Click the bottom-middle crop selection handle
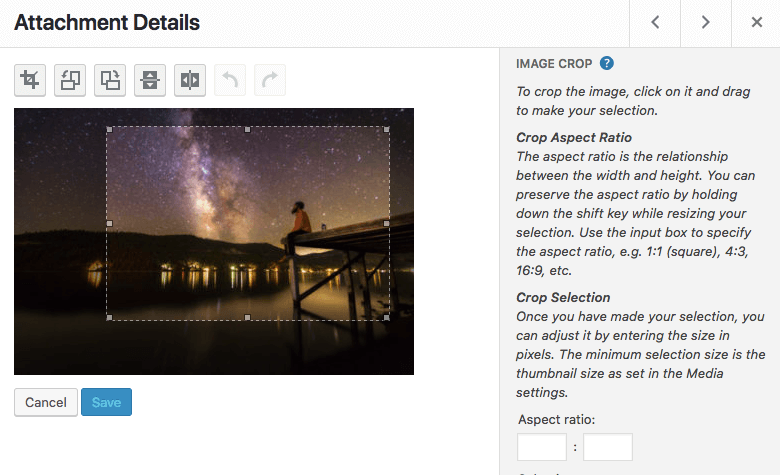780x475 pixels. (x=247, y=318)
